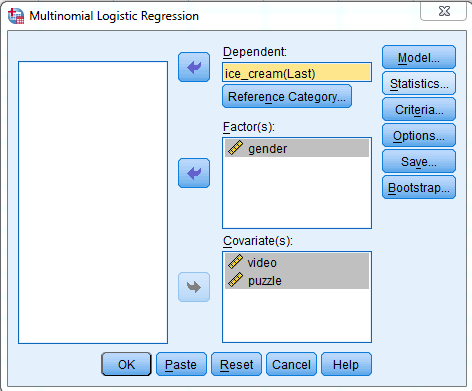The image size is (472, 391).
Task: Open the Options dialog
Action: tap(419, 135)
